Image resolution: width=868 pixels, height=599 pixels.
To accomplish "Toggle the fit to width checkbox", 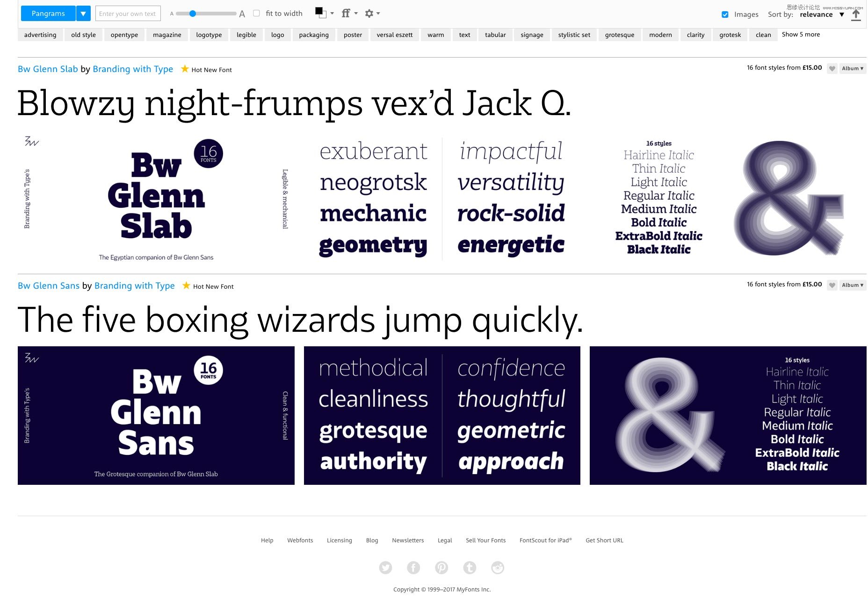I will [256, 13].
